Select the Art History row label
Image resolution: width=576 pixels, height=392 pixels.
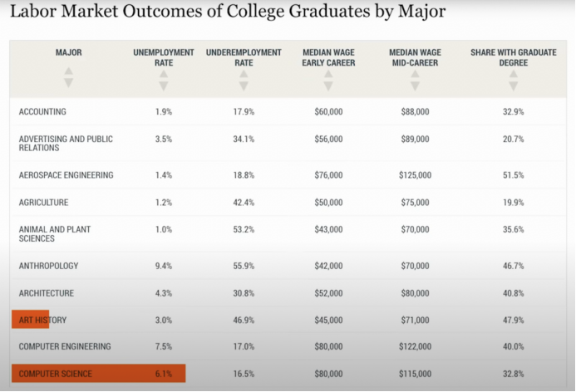point(43,320)
